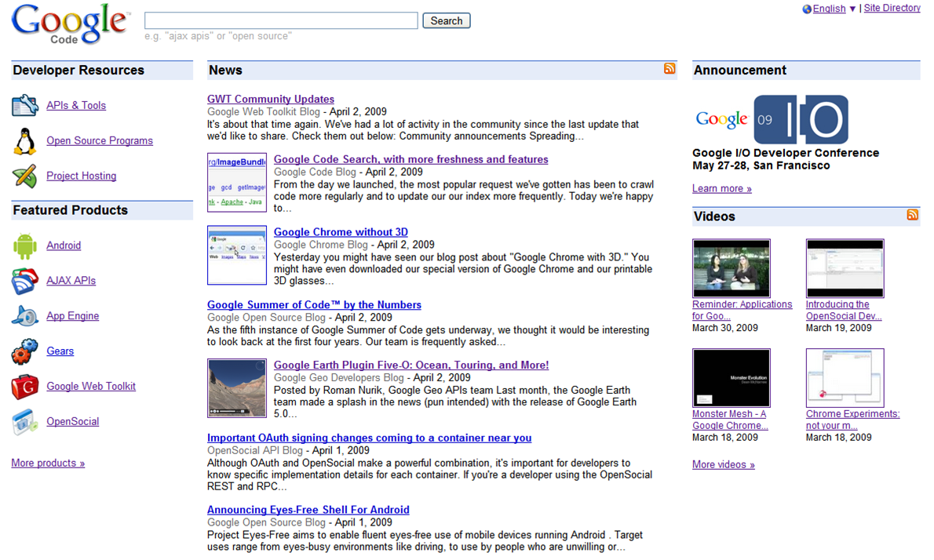The height and width of the screenshot is (560, 934).
Task: Click the Google Code logo
Action: (71, 24)
